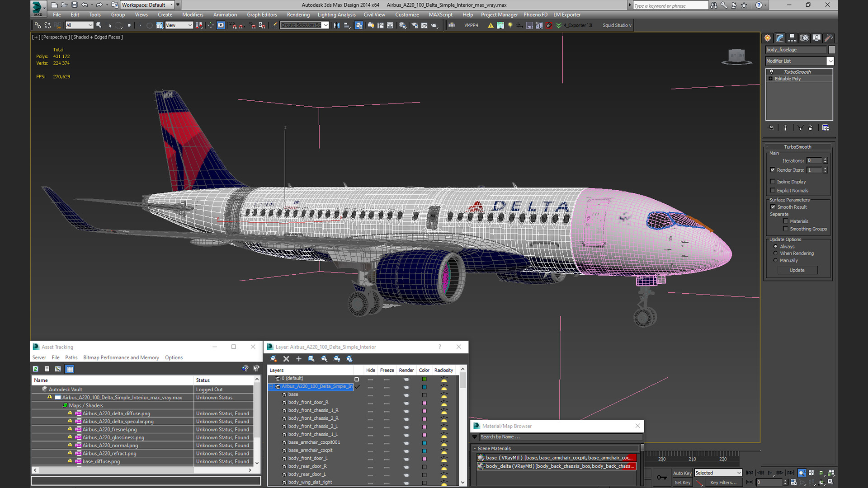The width and height of the screenshot is (868, 488).
Task: Click Add New Layer plus icon
Action: pyautogui.click(x=299, y=359)
